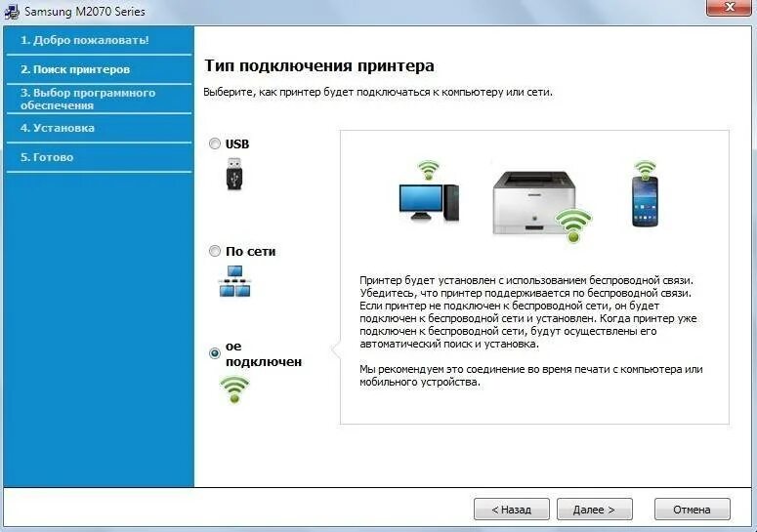Open step '5. Готово'

point(99,157)
